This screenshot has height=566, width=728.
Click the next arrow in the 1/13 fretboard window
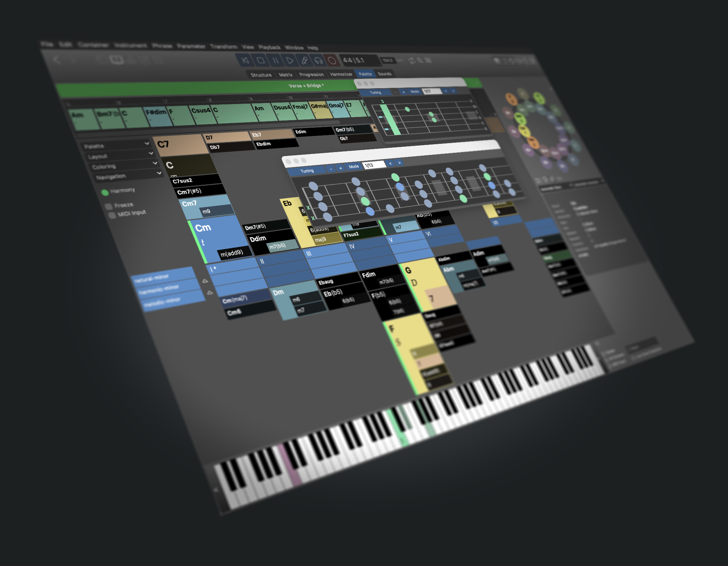click(x=399, y=163)
